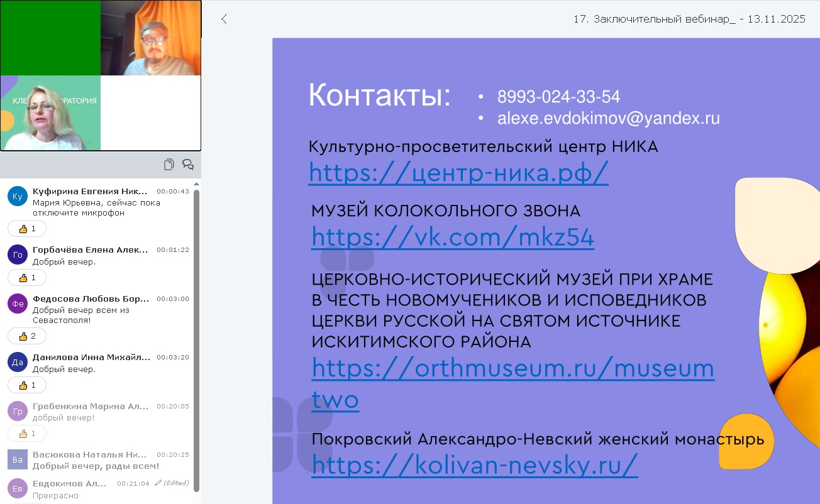Image resolution: width=820 pixels, height=504 pixels.
Task: Click the chat bubbles icon
Action: (x=187, y=165)
